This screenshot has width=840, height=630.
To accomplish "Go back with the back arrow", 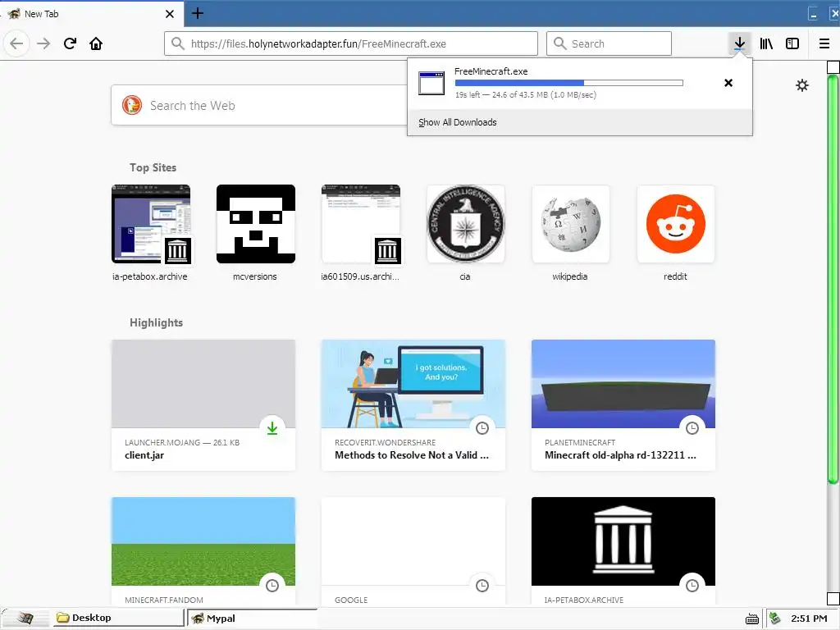I will tap(16, 43).
